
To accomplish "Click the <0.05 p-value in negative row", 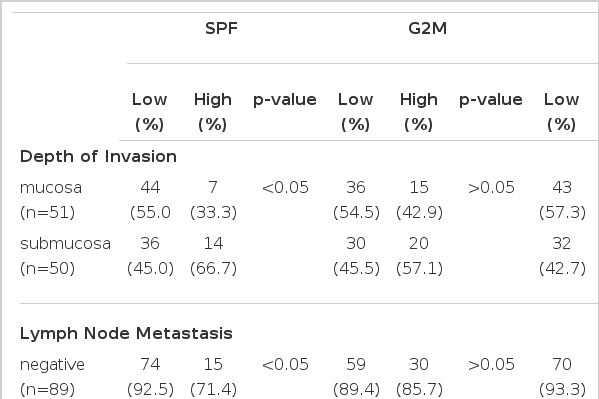I will coord(285,365).
